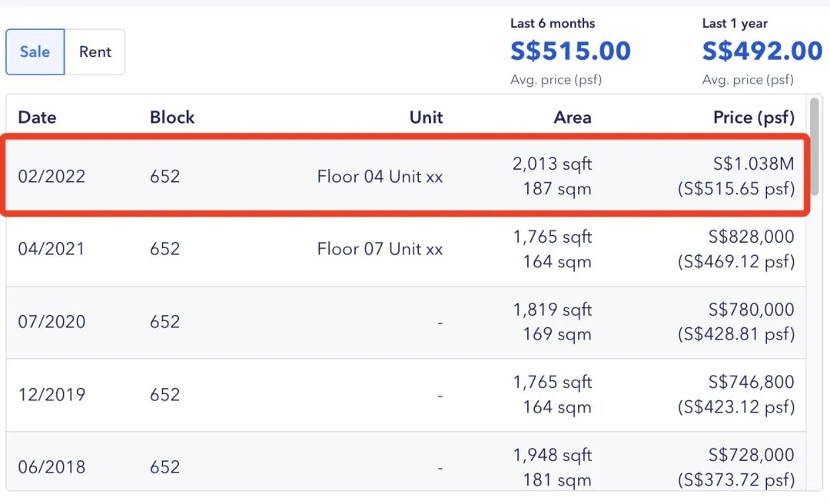The image size is (830, 504).
Task: Click the 07/2020 date cell
Action: (51, 322)
